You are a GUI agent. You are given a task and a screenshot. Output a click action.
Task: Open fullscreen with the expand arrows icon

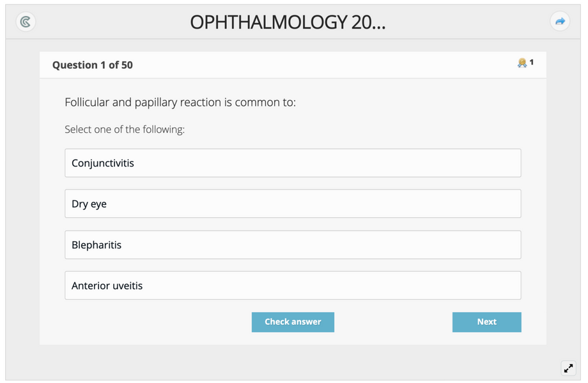coord(568,368)
